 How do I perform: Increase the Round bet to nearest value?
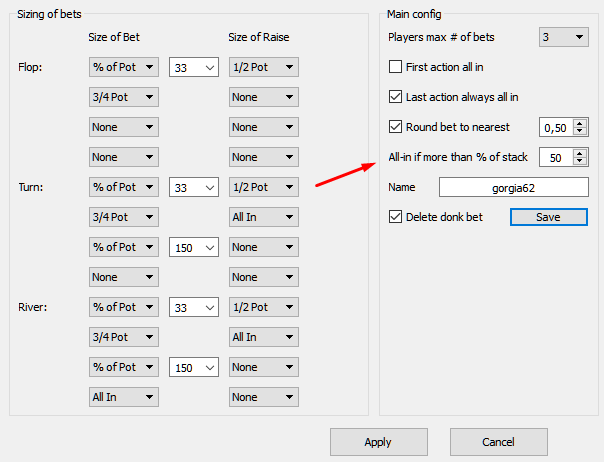tap(580, 123)
